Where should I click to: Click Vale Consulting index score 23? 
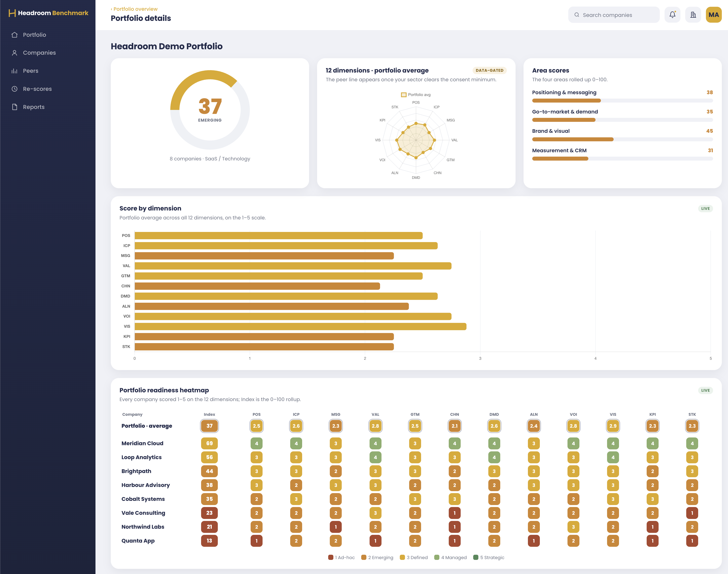pyautogui.click(x=209, y=513)
